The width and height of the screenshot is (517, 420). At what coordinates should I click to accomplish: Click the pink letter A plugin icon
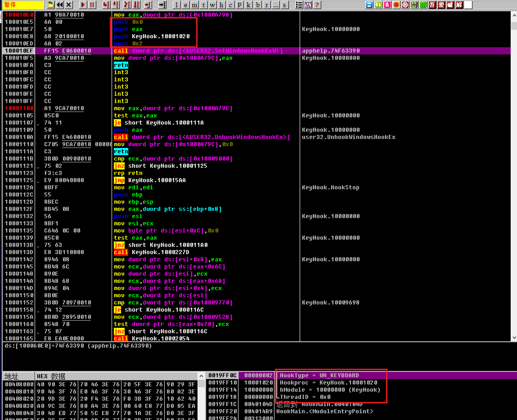click(x=387, y=4)
